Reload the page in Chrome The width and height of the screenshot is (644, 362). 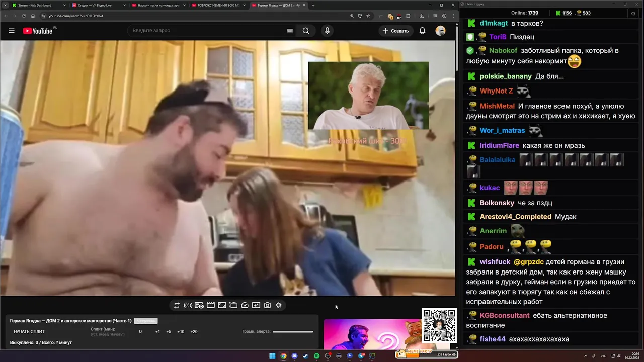click(24, 16)
